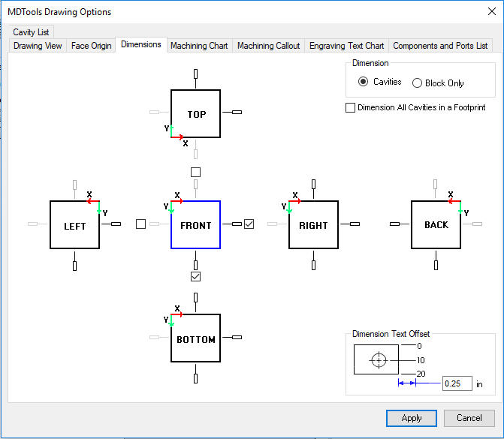Select the Block Only radio option
504x439 pixels.
click(417, 83)
